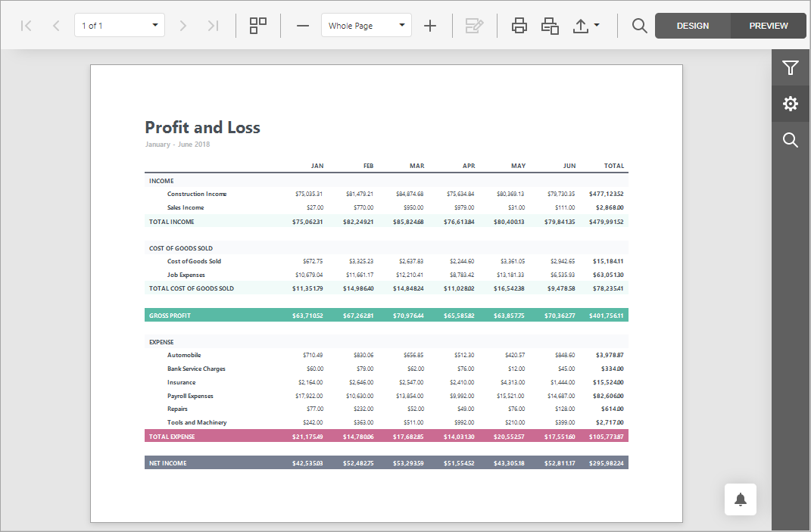
Task: Click the bell notification button on the report
Action: 740,499
